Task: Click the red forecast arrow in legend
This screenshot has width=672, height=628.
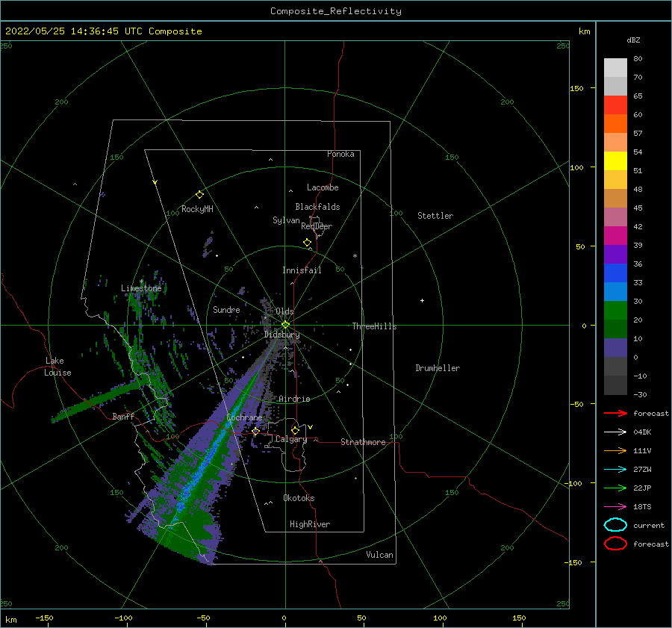Action: (x=615, y=413)
